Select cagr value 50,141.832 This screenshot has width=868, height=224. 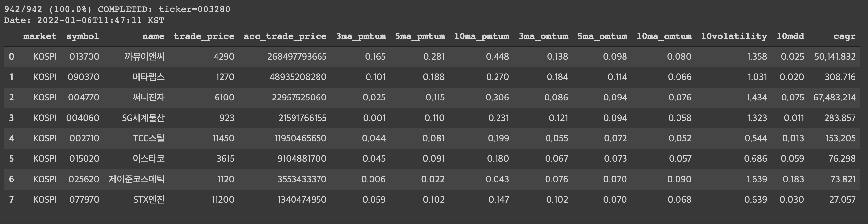pyautogui.click(x=835, y=56)
